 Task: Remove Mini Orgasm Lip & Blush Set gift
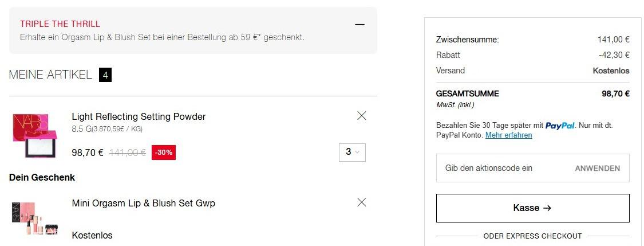[x=361, y=202]
